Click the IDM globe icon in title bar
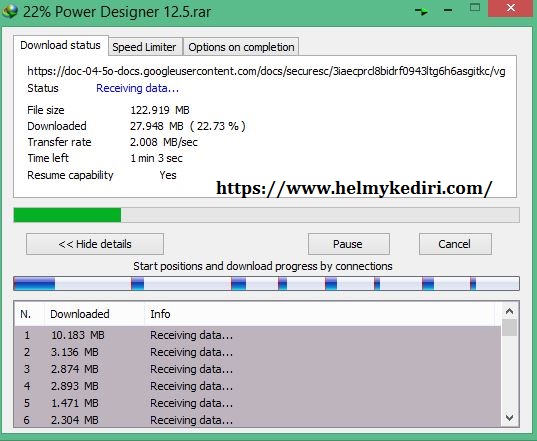Screen dimensions: 537x441 10,11
